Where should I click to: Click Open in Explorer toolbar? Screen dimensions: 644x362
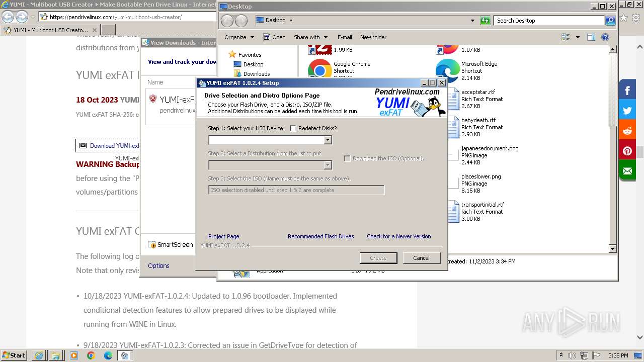coord(274,37)
